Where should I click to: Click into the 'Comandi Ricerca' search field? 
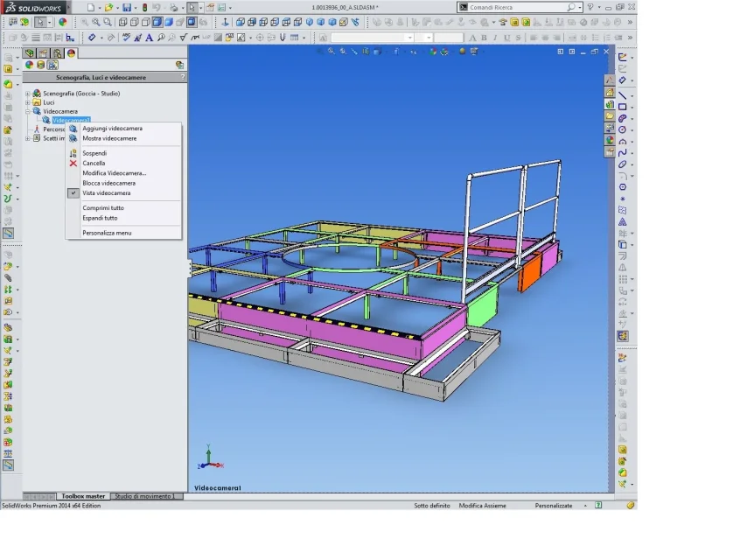(x=516, y=7)
